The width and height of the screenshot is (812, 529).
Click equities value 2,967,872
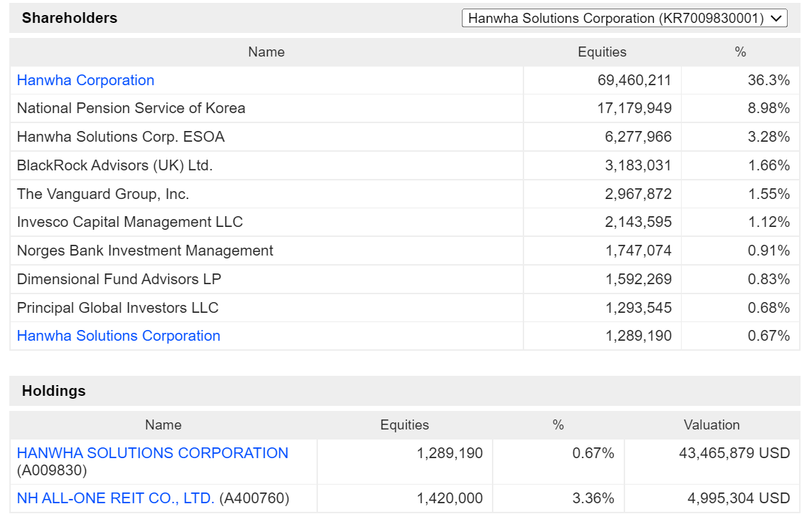[x=638, y=194]
